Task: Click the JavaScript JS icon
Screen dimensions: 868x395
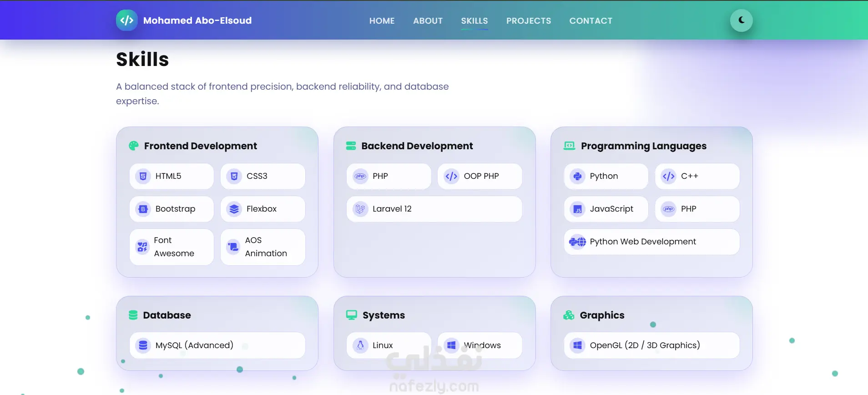Action: point(577,209)
